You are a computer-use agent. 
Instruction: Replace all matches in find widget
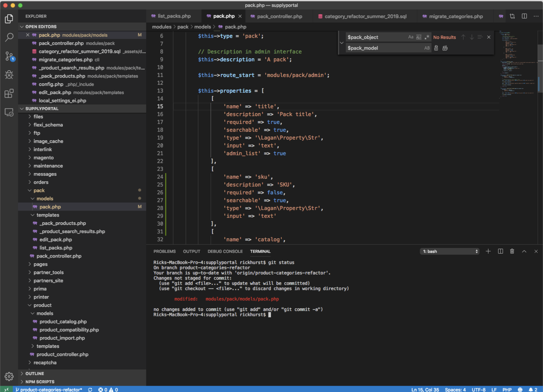(445, 48)
